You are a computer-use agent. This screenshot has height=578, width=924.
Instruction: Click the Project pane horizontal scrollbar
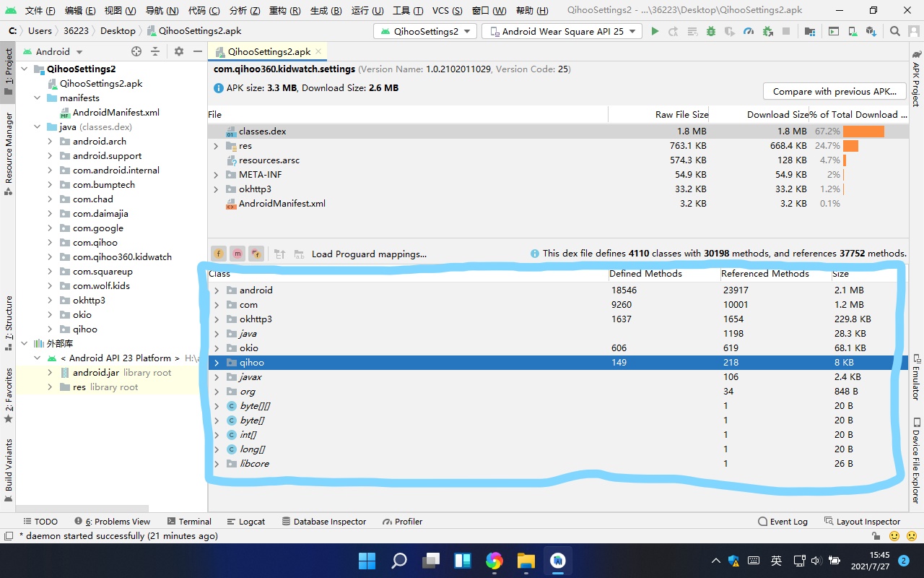pyautogui.click(x=82, y=509)
